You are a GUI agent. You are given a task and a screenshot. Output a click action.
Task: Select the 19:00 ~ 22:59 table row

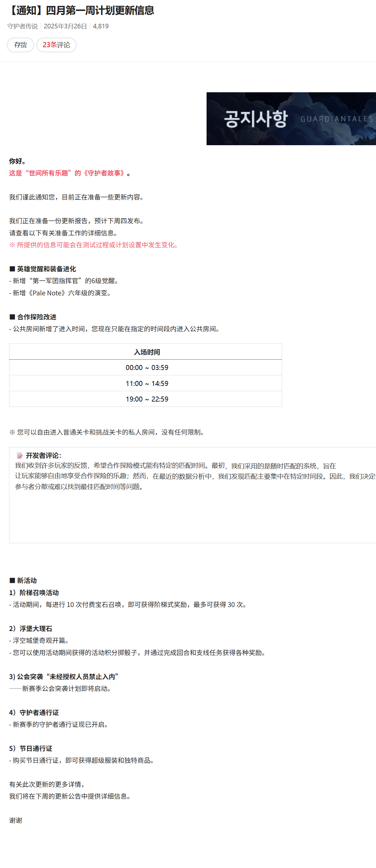(145, 399)
